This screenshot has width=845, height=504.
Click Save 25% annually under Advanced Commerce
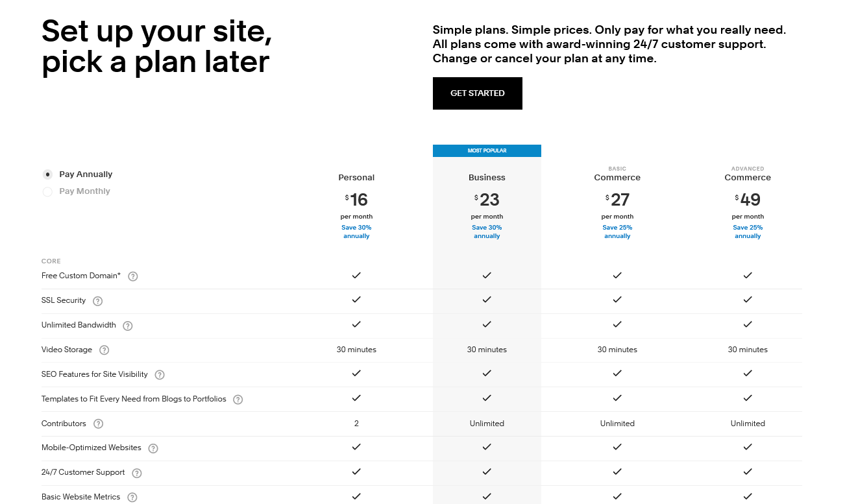(x=748, y=232)
